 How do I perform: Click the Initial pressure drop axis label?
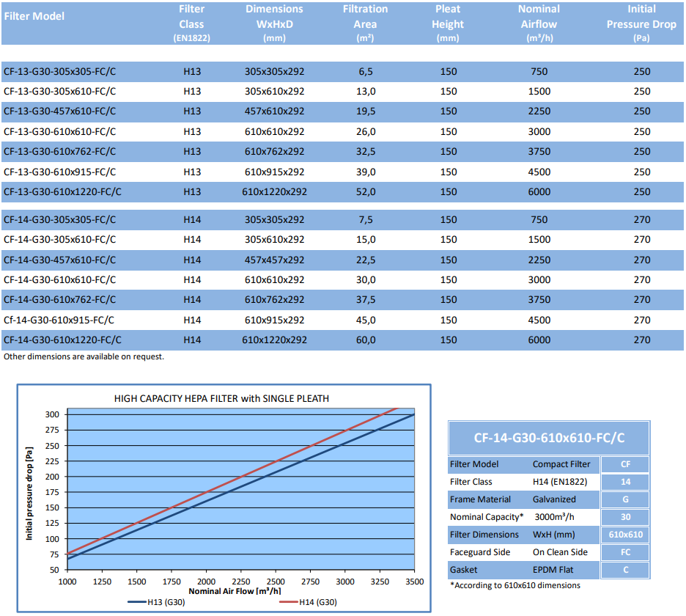pyautogui.click(x=29, y=494)
